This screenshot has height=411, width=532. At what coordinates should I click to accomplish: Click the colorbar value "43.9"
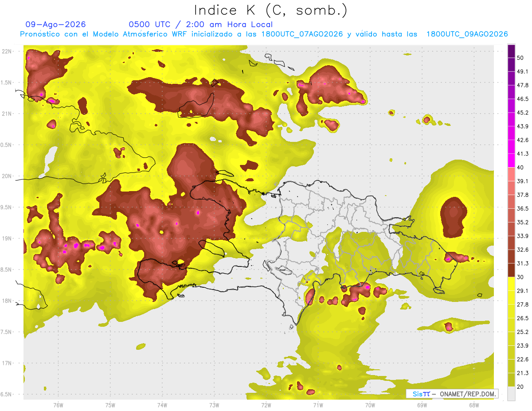coord(523,126)
